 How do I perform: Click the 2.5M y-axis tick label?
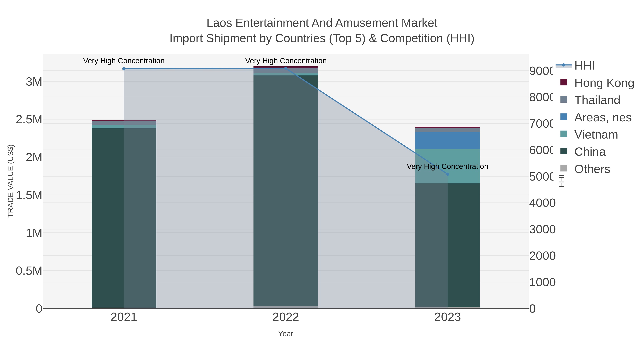tap(29, 119)
